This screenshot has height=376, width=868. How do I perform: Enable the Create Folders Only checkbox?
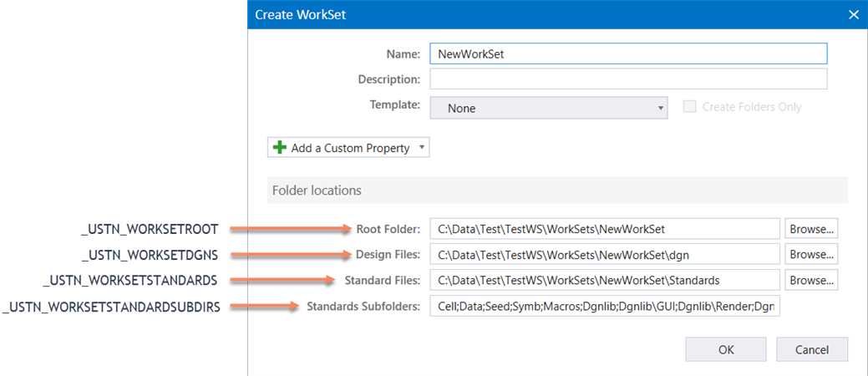coord(689,107)
